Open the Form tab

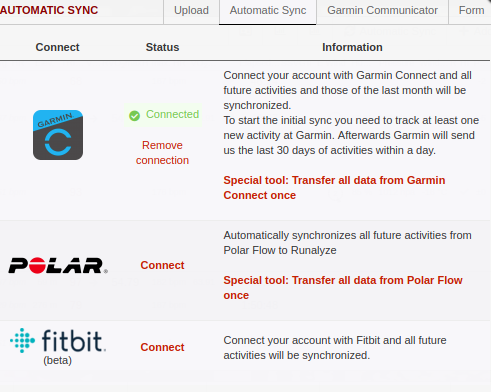(471, 11)
